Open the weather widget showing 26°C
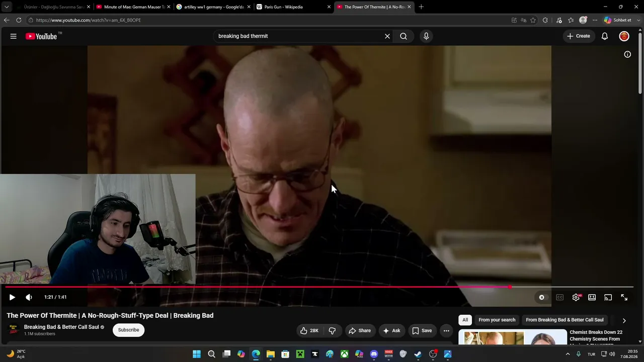Viewport: 644px width, 362px height. pos(15,354)
